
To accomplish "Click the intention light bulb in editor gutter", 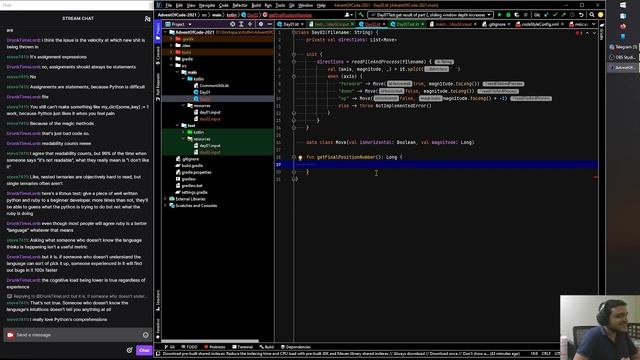I will (x=300, y=158).
